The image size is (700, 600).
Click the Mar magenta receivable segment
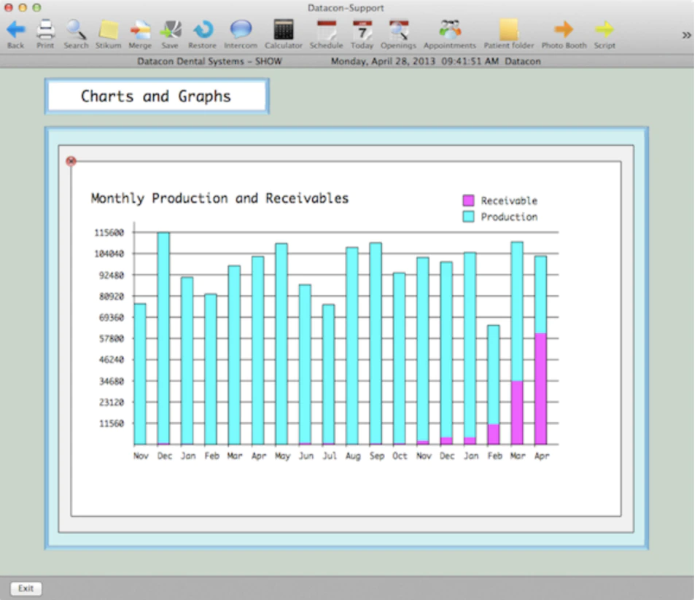pos(517,413)
